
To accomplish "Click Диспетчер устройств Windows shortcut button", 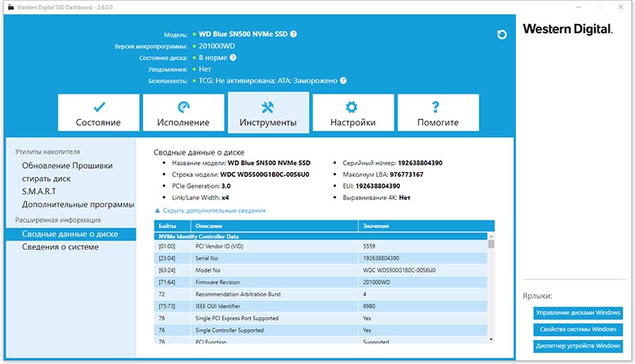I will point(578,346).
